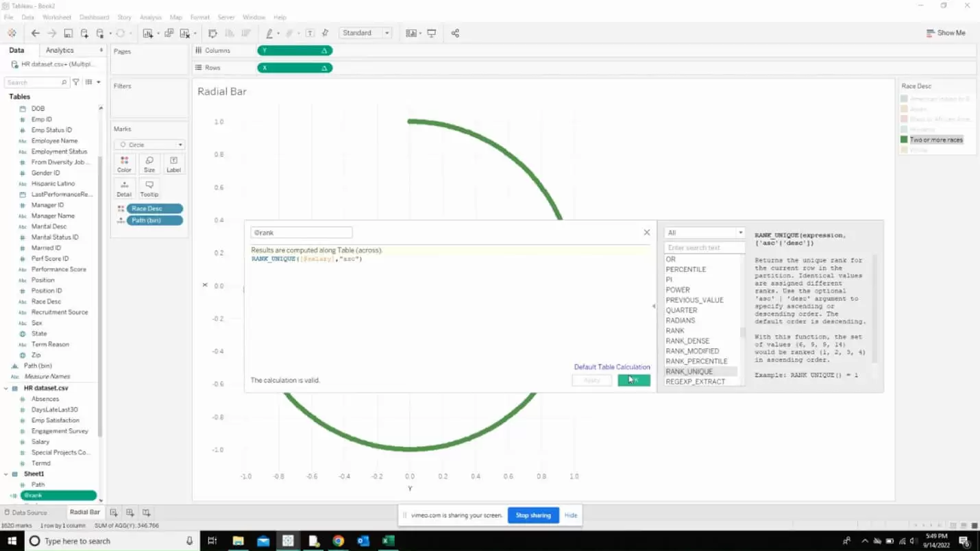Click the Show Mark Labels T icon
This screenshot has width=980, height=551.
(x=310, y=33)
